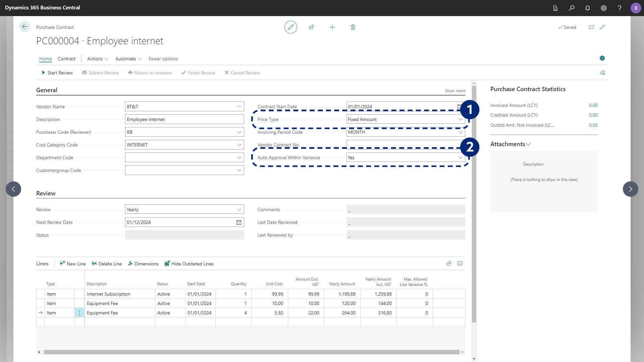Click the Delete (trash) icon on toolbar
The width and height of the screenshot is (644, 362).
pyautogui.click(x=353, y=27)
